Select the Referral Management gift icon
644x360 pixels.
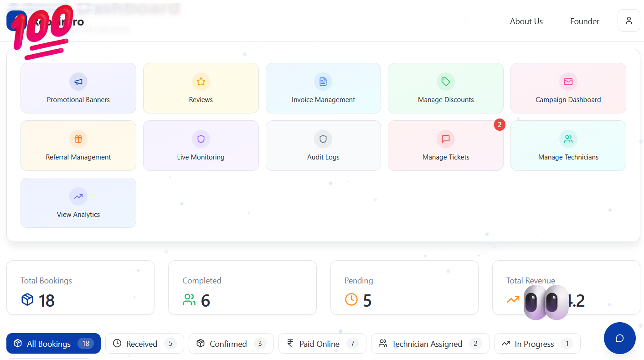(78, 139)
